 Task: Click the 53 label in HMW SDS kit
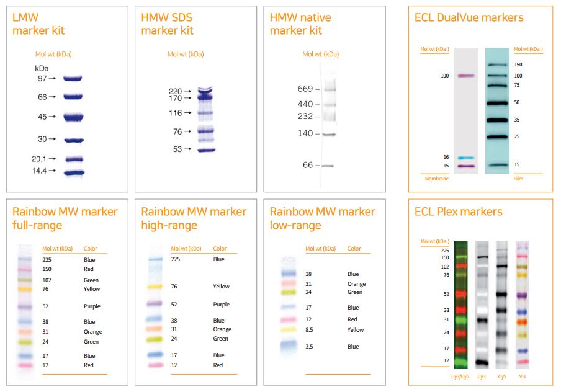(x=177, y=149)
